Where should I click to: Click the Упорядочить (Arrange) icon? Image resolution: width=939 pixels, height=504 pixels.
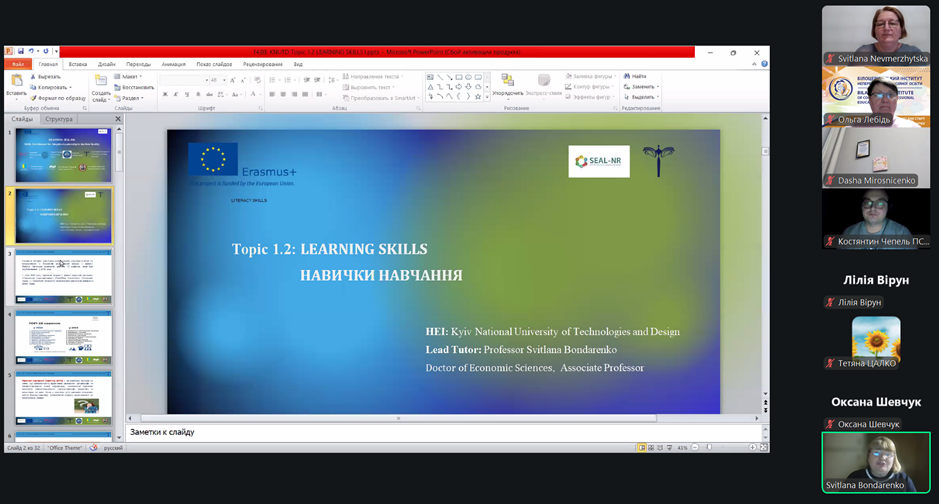pos(507,82)
